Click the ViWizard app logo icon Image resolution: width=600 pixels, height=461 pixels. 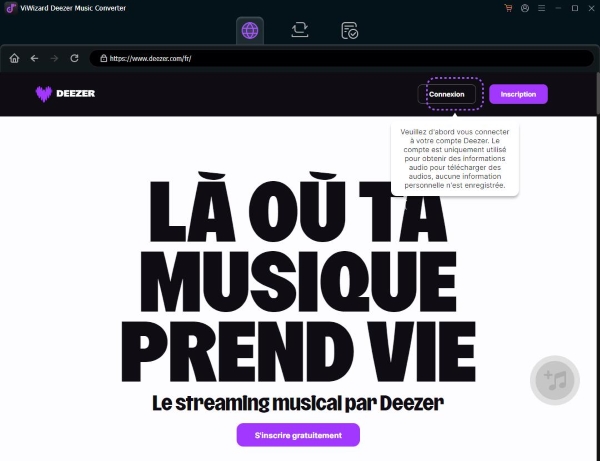(11, 8)
